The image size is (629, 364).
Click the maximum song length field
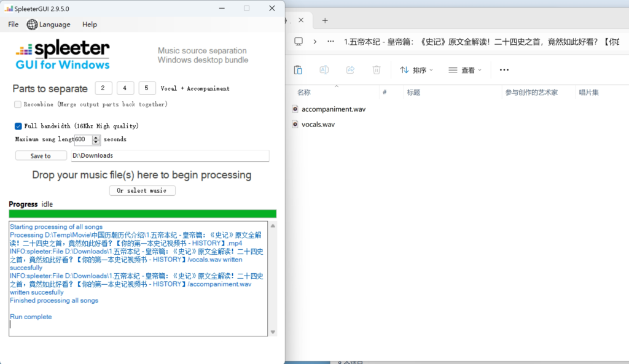[x=83, y=139]
